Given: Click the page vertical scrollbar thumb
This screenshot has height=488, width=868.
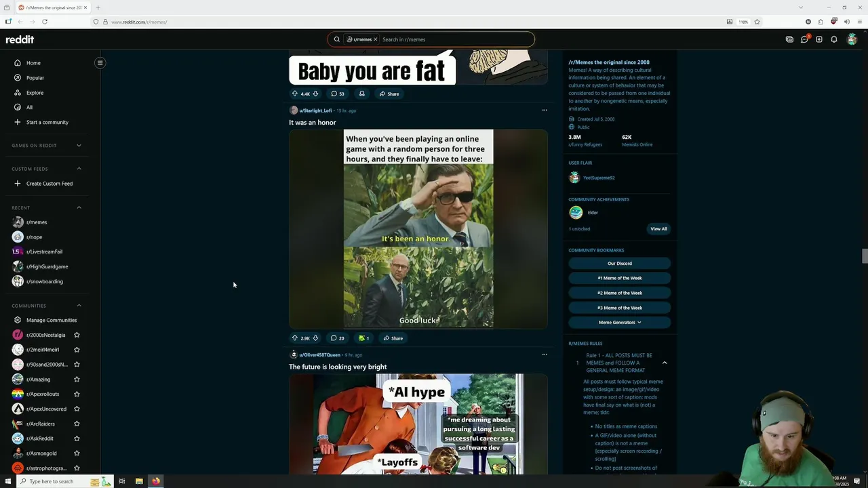Looking at the screenshot, I should click(x=864, y=255).
